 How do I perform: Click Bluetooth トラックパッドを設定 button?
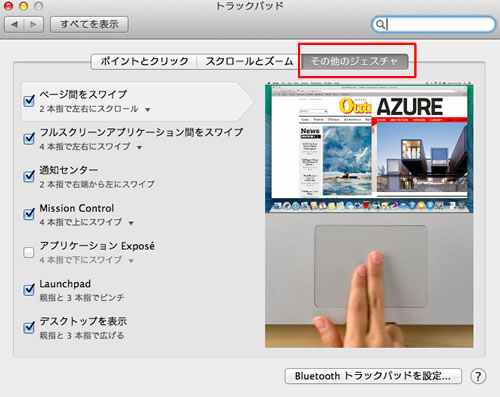click(373, 376)
